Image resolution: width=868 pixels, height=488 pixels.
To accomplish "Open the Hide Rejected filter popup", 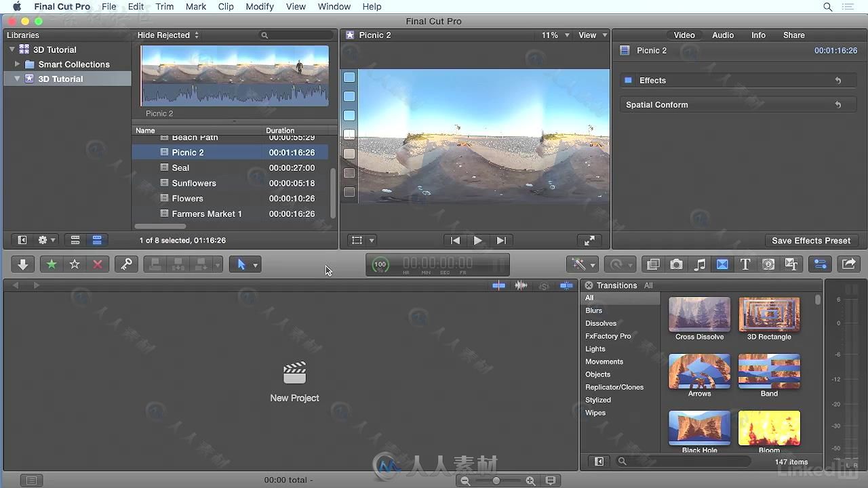I will point(168,35).
